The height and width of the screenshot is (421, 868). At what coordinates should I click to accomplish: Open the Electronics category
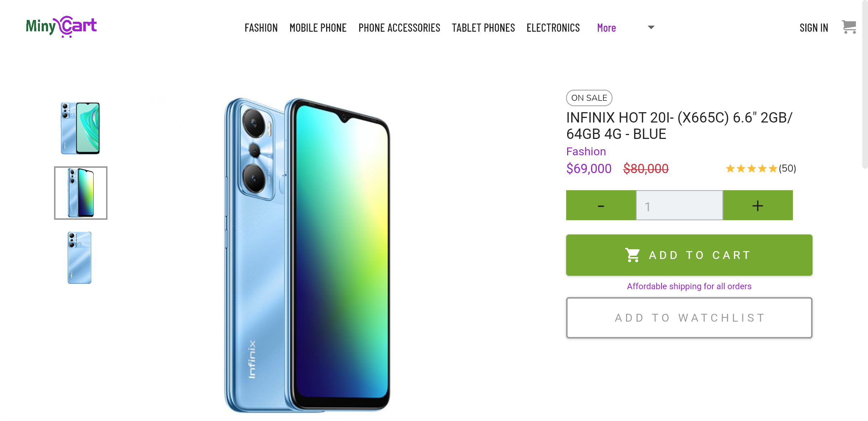[553, 28]
